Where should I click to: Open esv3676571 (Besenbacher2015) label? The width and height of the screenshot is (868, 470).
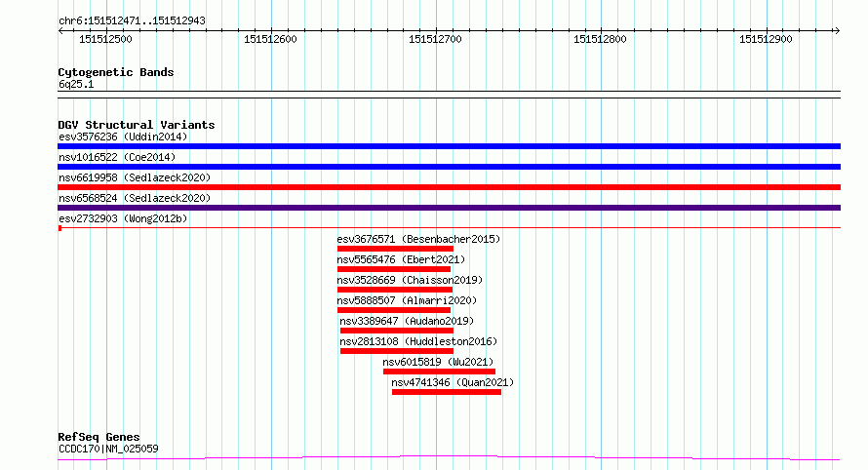click(x=418, y=239)
